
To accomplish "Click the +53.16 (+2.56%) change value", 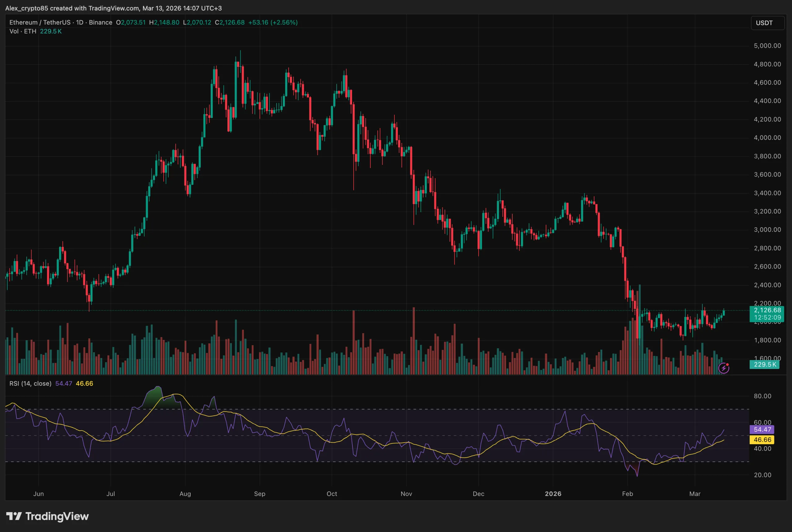I will pos(273,22).
